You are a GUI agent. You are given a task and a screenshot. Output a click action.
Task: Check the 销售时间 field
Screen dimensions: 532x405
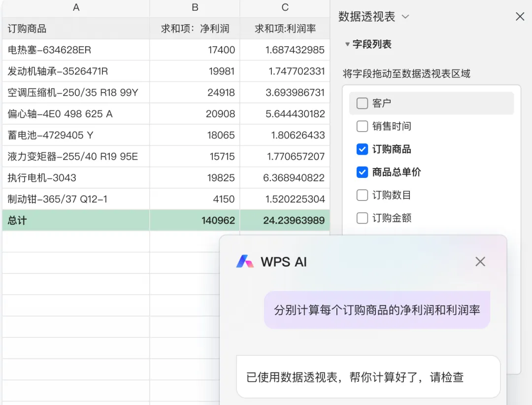[x=362, y=126]
